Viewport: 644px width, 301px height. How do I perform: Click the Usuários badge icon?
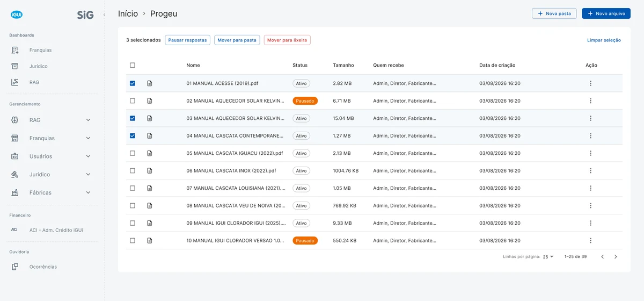pyautogui.click(x=15, y=156)
